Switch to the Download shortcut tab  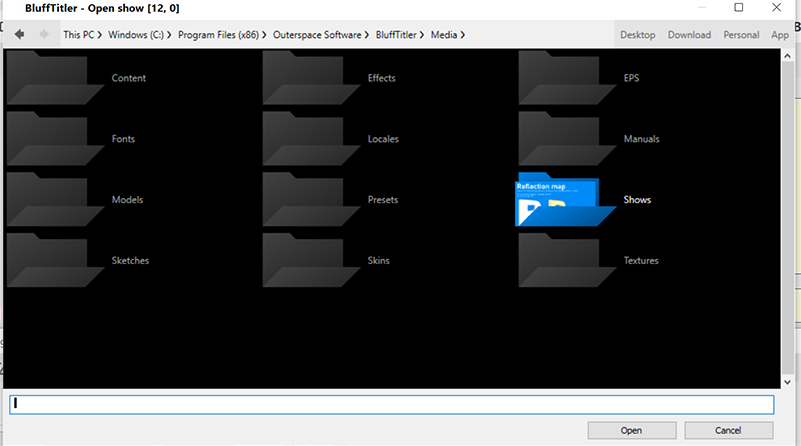pyautogui.click(x=689, y=35)
